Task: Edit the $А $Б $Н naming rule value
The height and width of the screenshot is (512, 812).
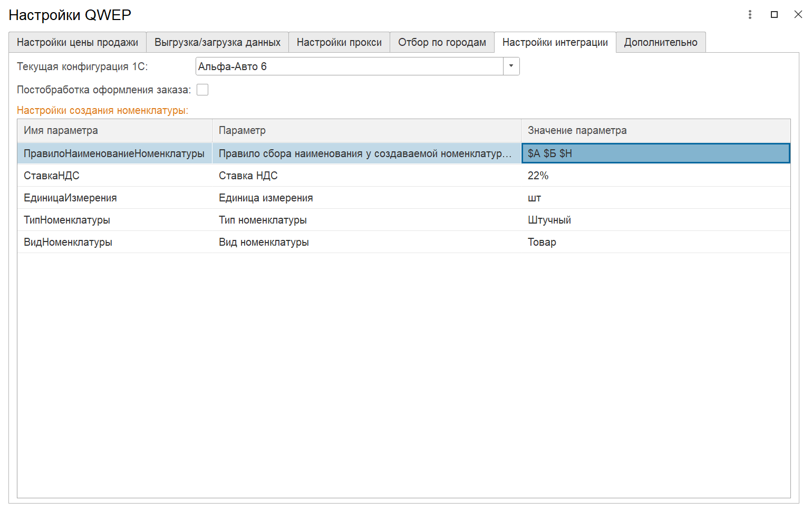Action: (x=655, y=153)
